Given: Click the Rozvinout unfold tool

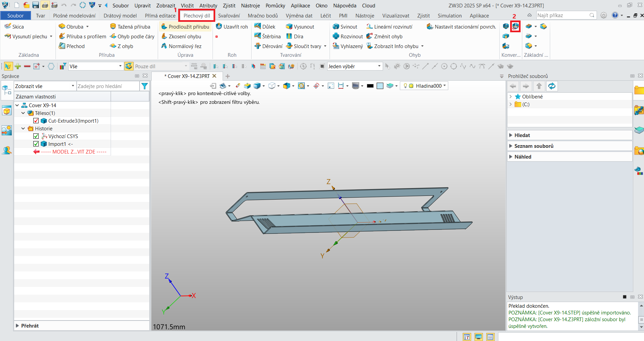Looking at the screenshot, I should tap(348, 36).
